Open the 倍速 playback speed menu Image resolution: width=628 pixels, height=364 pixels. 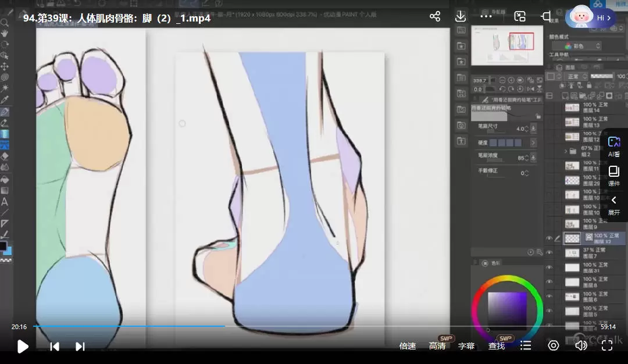coord(408,346)
